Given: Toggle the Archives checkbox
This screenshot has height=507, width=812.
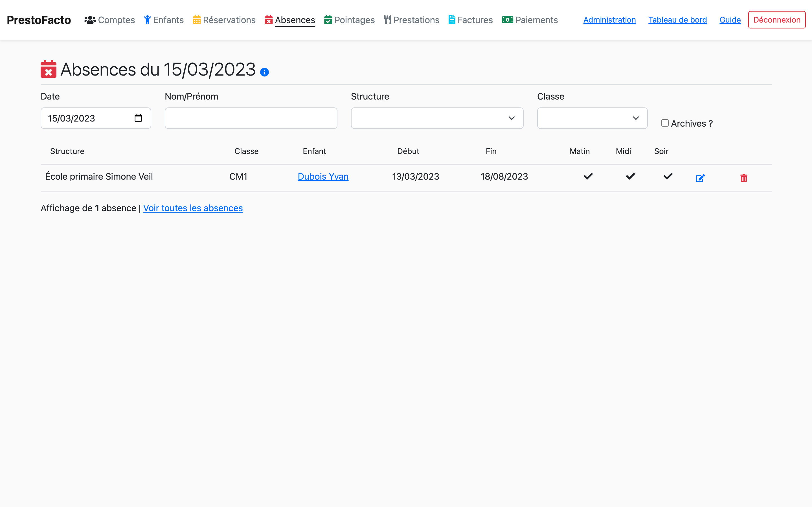Looking at the screenshot, I should point(664,123).
